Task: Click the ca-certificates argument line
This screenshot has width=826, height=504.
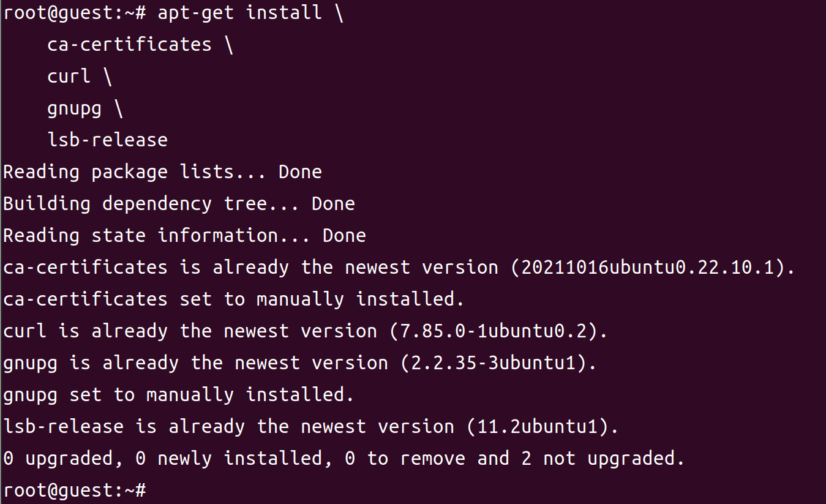Action: point(140,45)
